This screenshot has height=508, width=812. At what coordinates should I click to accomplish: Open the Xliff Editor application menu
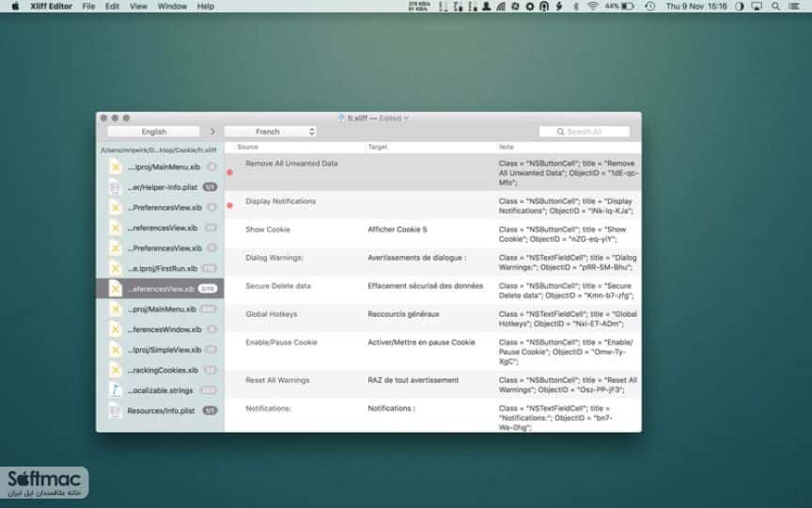click(x=52, y=7)
